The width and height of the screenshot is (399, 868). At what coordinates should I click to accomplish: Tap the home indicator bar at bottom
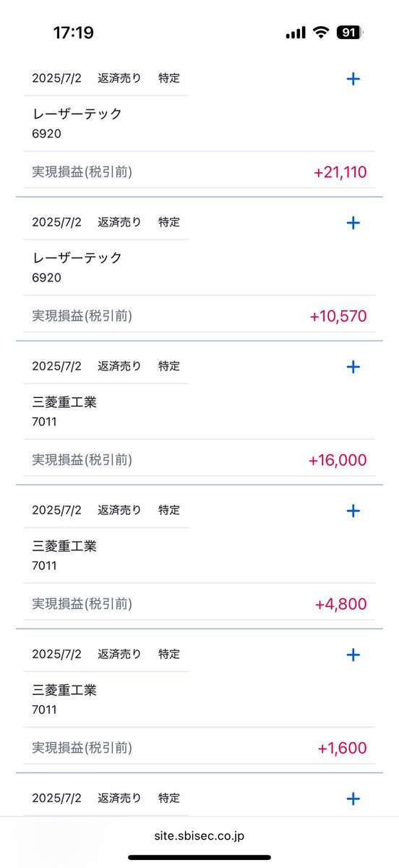click(x=199, y=857)
